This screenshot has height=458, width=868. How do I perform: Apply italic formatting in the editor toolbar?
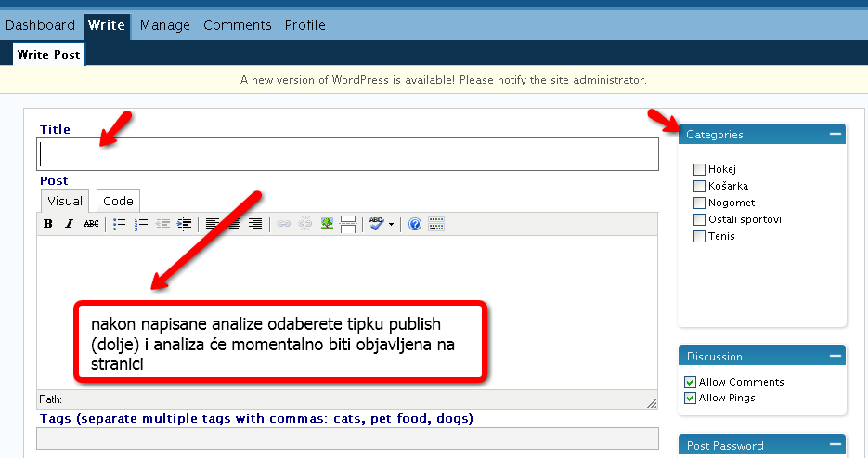pos(69,224)
